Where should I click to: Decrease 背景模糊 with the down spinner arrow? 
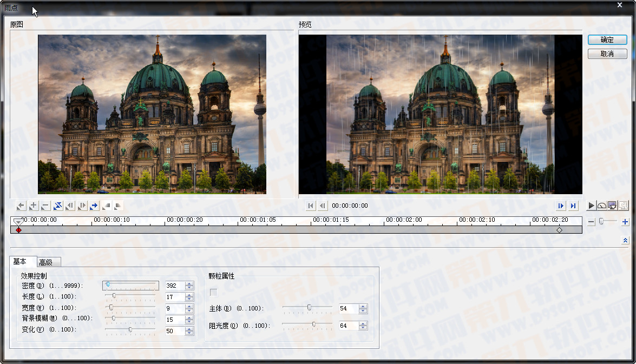point(189,322)
